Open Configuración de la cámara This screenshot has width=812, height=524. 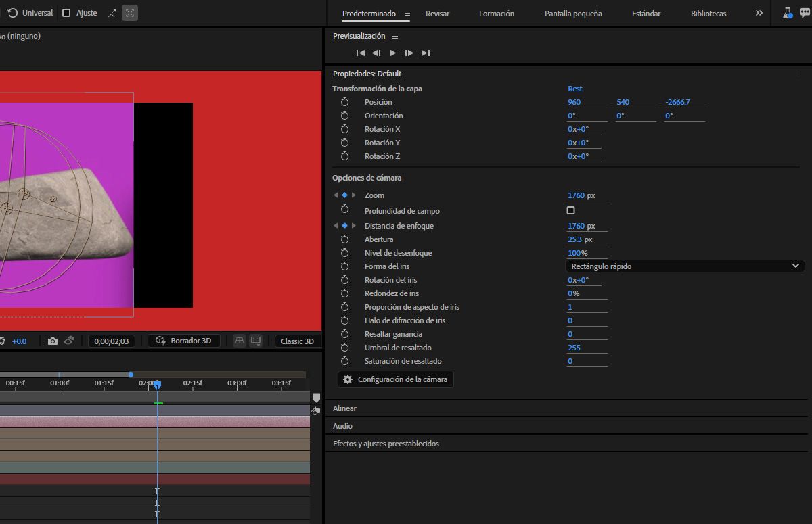tap(396, 379)
